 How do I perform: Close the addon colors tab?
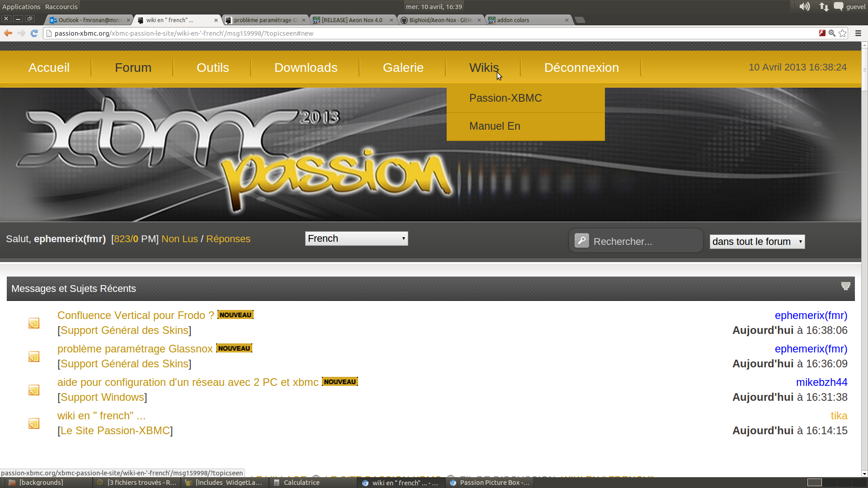coord(567,20)
